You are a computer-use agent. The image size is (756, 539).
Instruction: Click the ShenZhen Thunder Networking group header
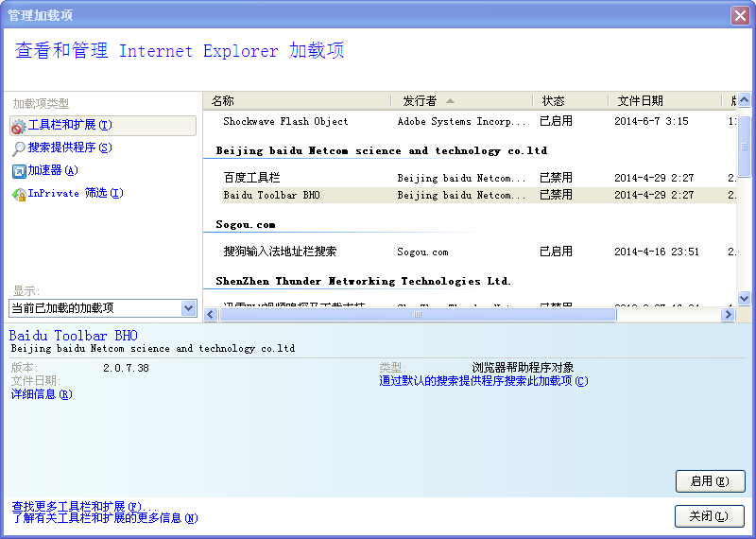click(363, 281)
